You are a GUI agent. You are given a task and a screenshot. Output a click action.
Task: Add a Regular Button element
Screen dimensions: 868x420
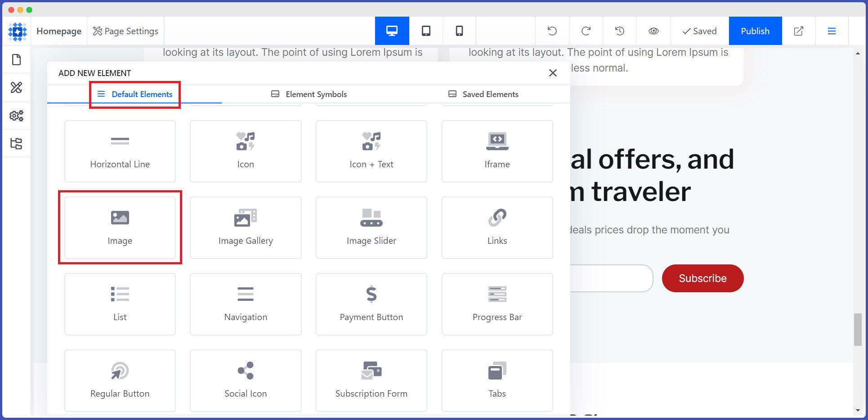(x=120, y=380)
